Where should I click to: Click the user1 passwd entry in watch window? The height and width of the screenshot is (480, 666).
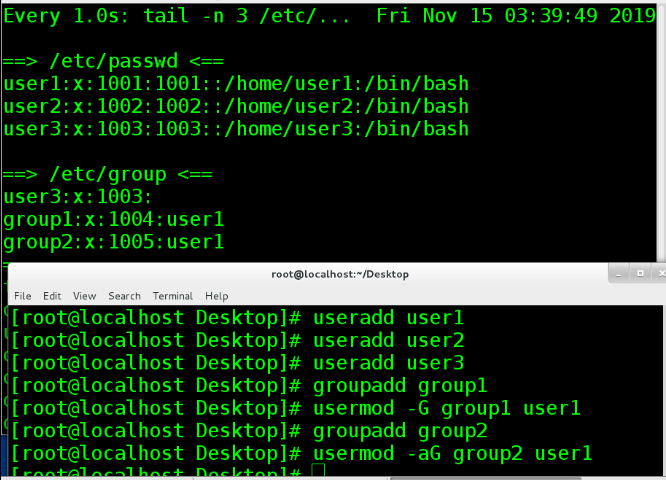click(x=236, y=84)
